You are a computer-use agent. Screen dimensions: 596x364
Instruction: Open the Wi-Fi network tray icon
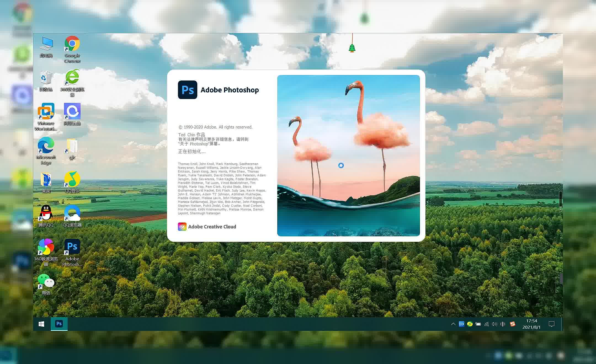(487, 324)
